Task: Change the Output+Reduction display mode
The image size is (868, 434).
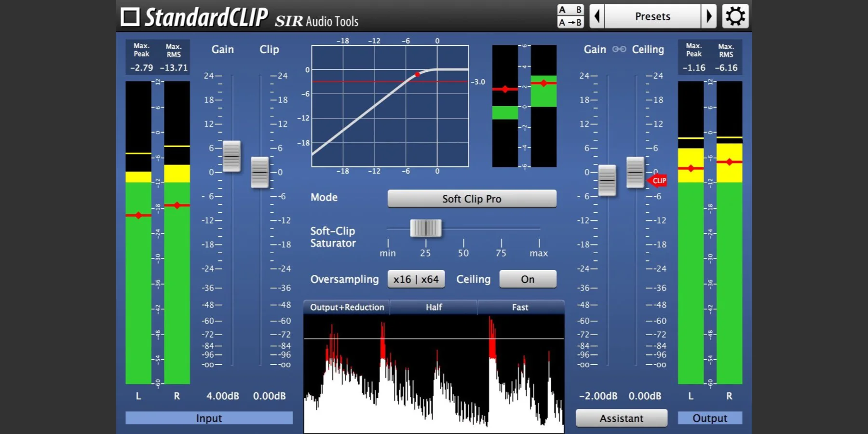Action: tap(347, 307)
